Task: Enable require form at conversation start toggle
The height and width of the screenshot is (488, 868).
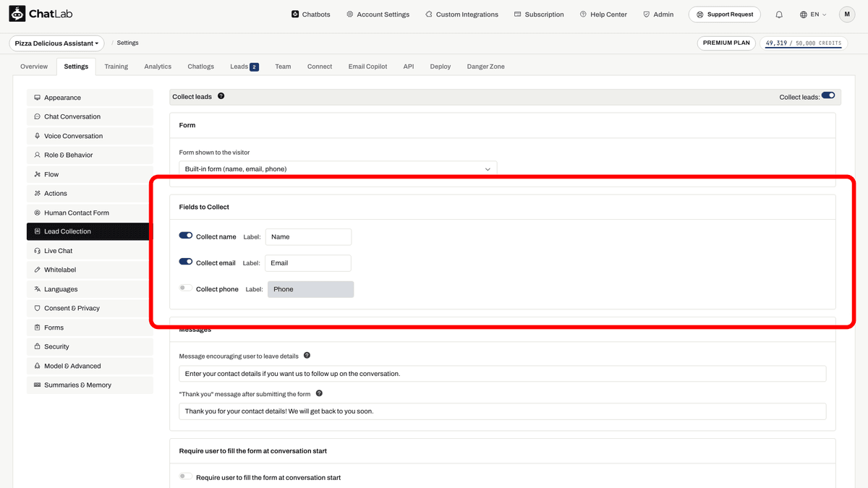Action: [186, 476]
